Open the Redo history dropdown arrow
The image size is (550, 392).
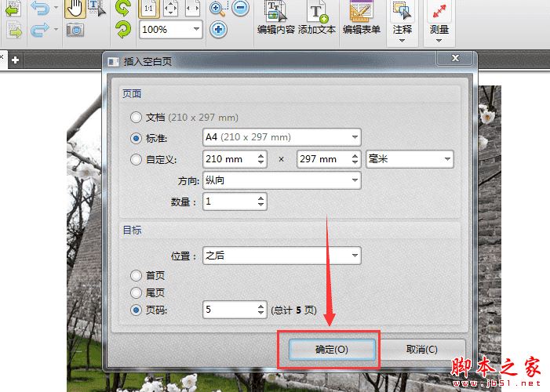point(56,29)
